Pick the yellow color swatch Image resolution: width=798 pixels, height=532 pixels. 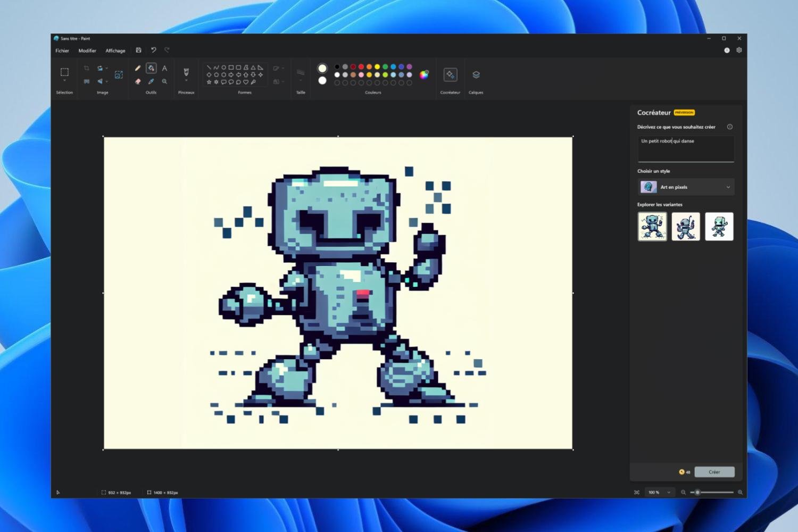point(377,67)
